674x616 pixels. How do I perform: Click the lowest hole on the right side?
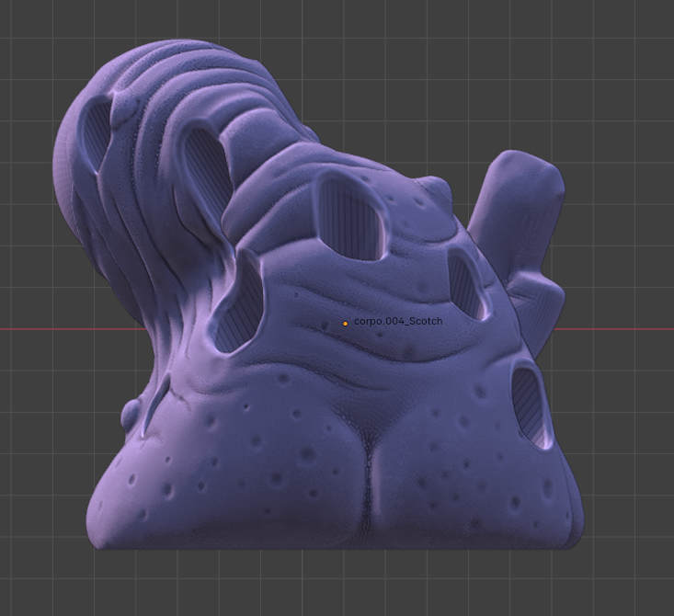528,402
